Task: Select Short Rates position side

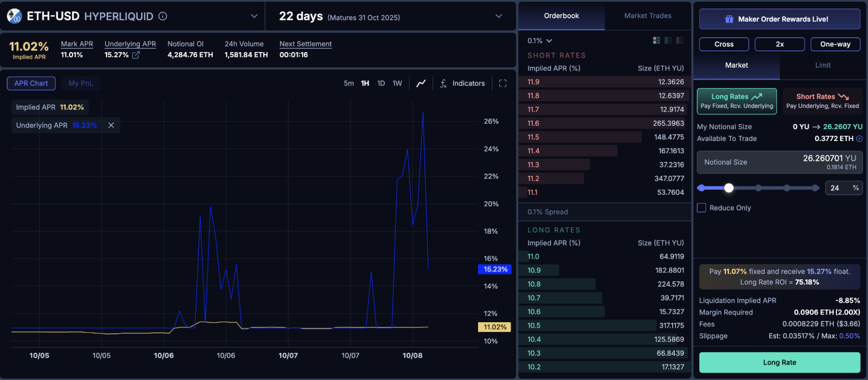Action: [x=822, y=101]
